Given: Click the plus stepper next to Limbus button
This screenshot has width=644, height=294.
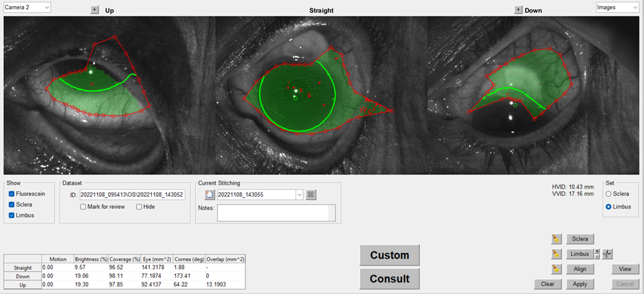Looking at the screenshot, I should pos(597,252).
